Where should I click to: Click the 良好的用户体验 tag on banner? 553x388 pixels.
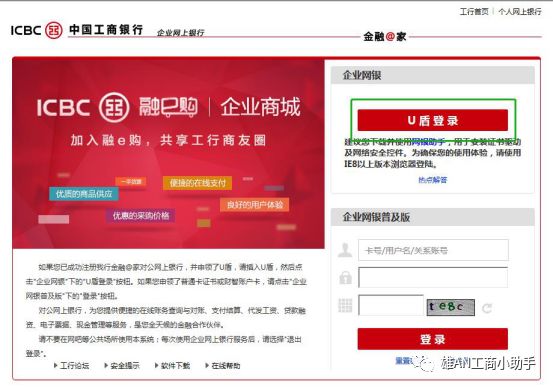pos(255,205)
